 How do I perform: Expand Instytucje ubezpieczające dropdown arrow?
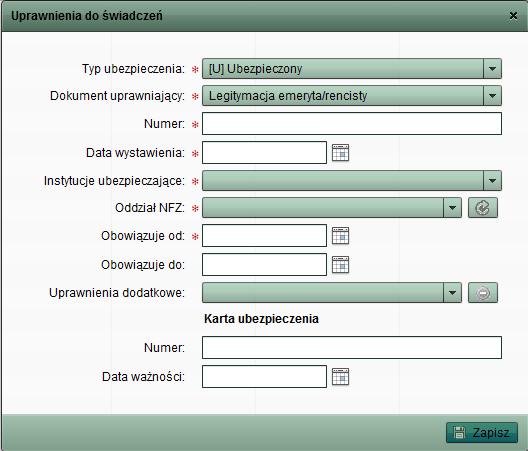pos(492,181)
